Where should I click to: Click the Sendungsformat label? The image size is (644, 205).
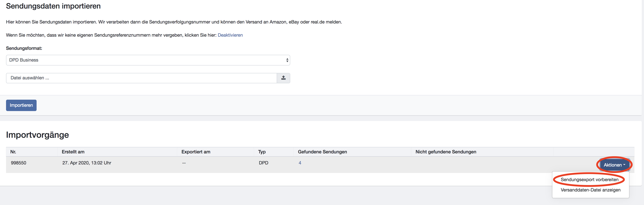pos(24,48)
